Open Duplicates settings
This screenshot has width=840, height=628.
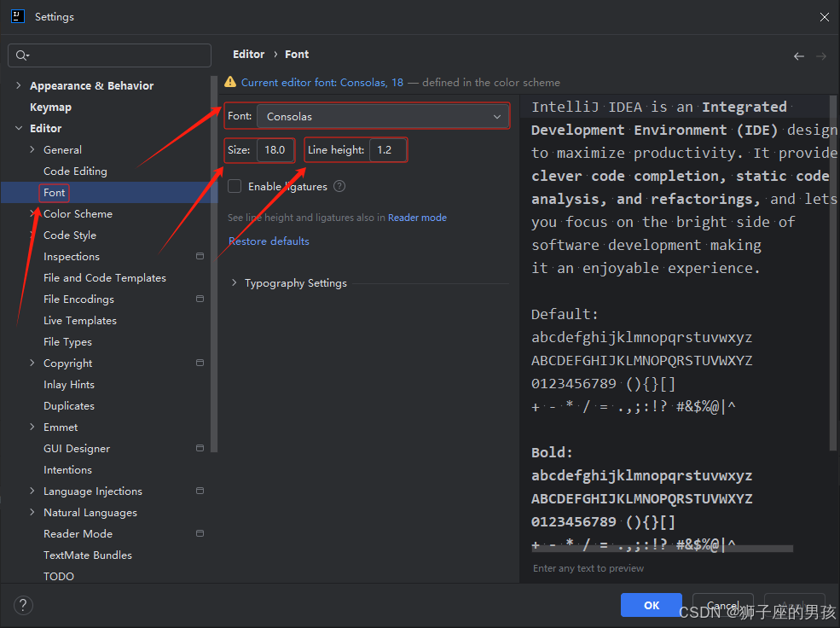pos(68,405)
